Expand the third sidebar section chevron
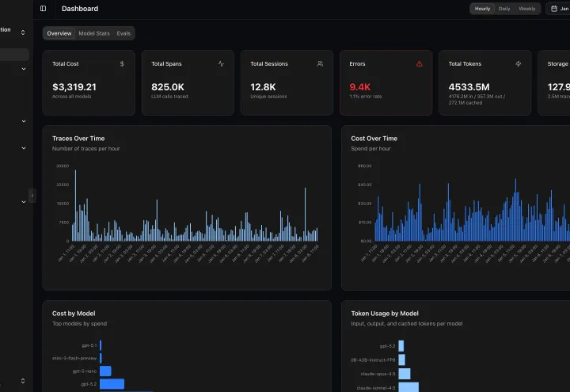The image size is (570, 392). [24, 148]
